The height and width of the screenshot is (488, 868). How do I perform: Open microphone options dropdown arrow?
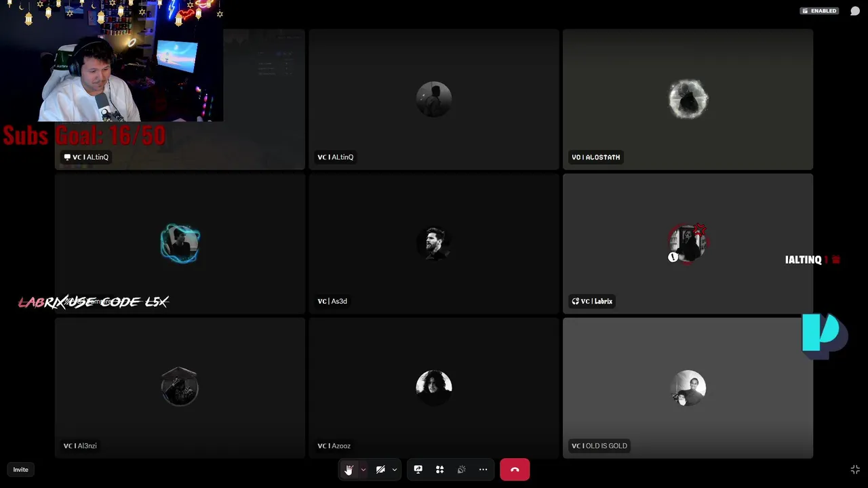363,470
